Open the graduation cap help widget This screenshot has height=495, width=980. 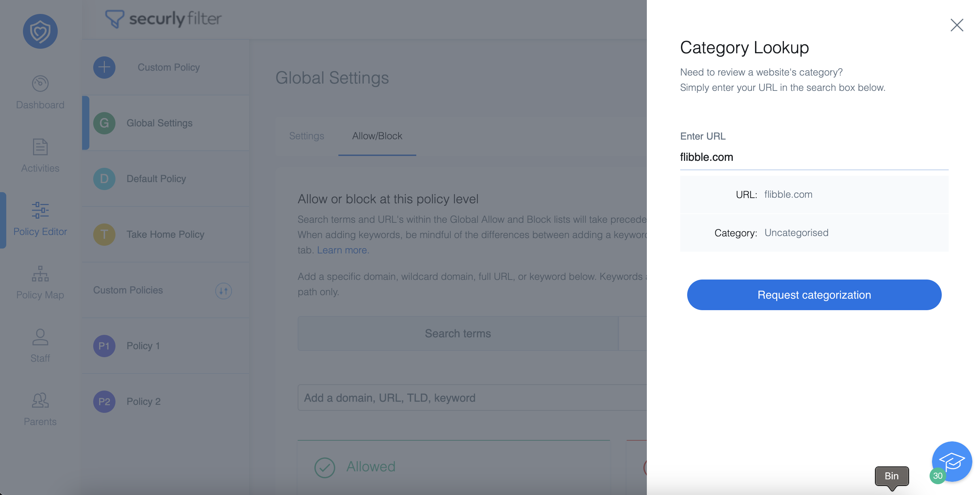click(x=952, y=462)
